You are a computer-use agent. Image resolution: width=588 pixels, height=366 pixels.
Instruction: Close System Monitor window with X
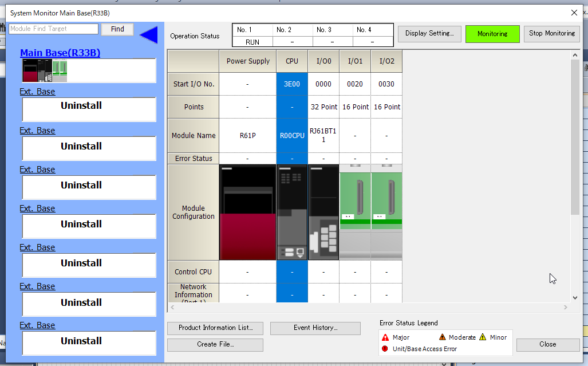point(574,13)
